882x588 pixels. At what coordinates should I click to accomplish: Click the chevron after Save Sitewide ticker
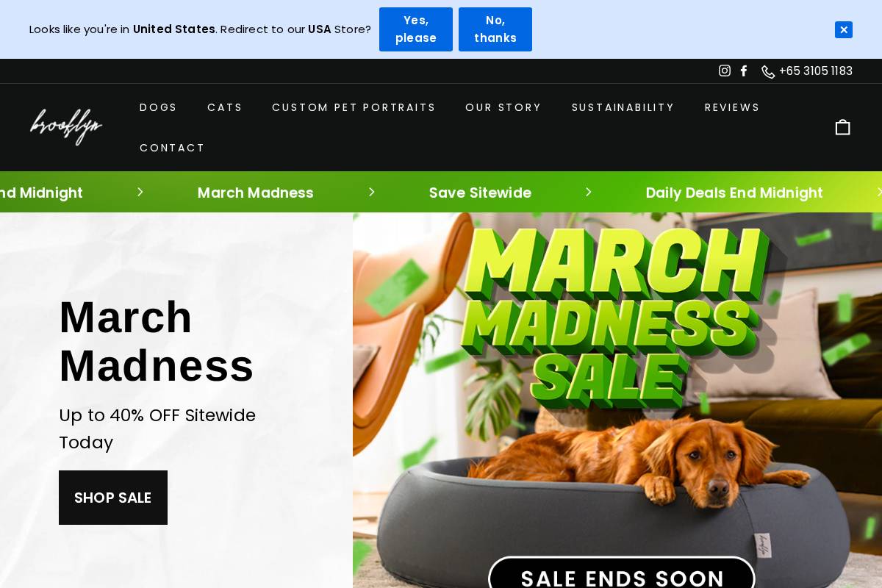(x=588, y=192)
